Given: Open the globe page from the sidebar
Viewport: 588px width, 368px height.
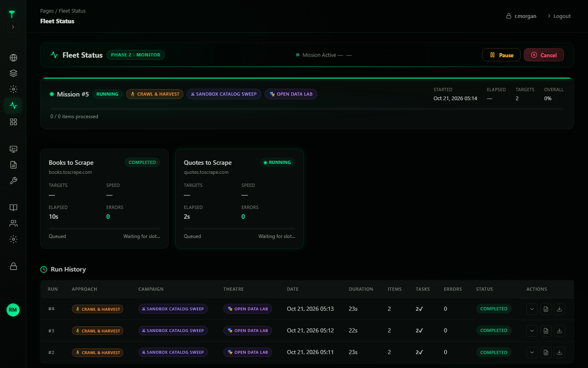Looking at the screenshot, I should (13, 58).
